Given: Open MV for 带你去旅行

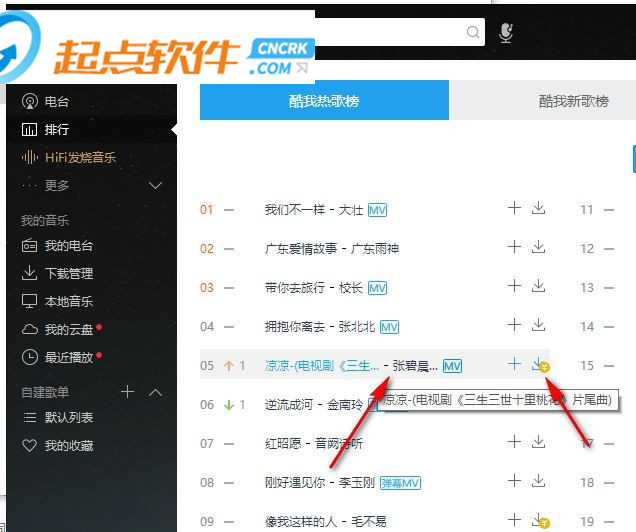Looking at the screenshot, I should click(377, 288).
